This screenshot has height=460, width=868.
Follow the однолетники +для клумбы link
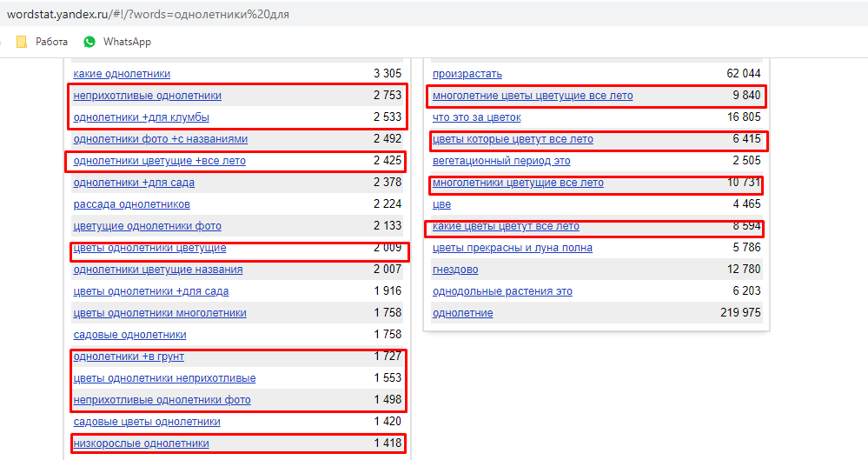click(x=141, y=117)
